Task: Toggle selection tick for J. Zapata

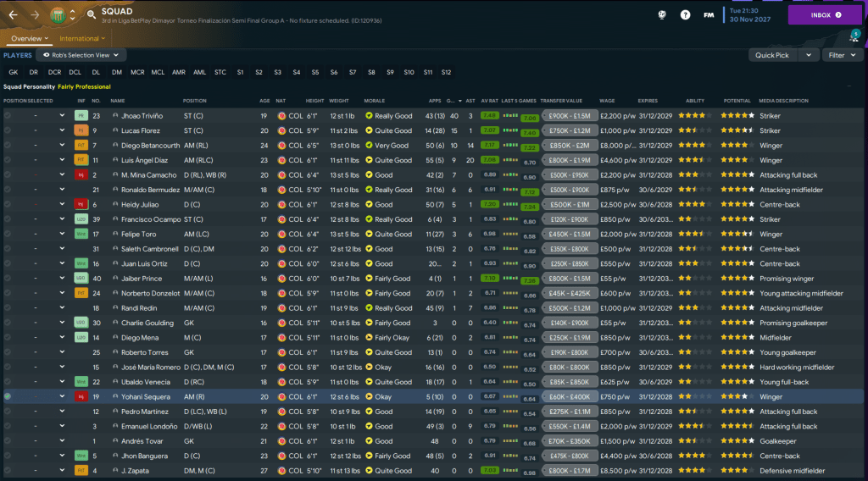Action: [x=8, y=471]
